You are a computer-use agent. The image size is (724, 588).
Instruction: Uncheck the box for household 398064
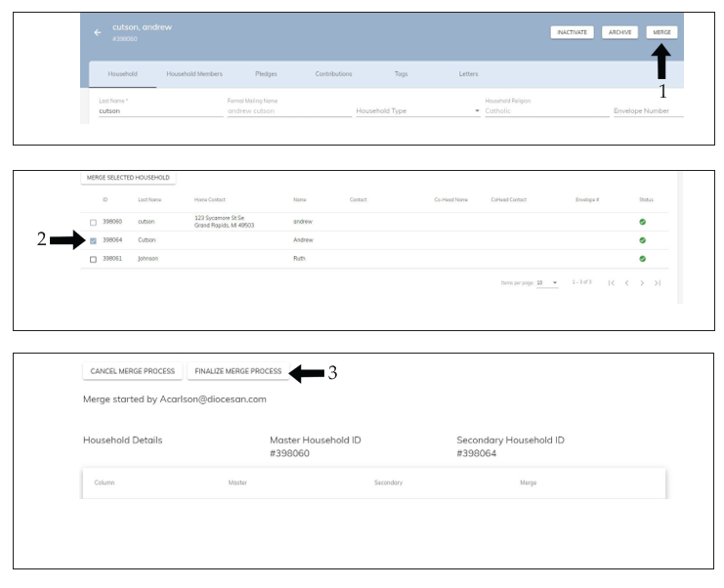[93, 240]
